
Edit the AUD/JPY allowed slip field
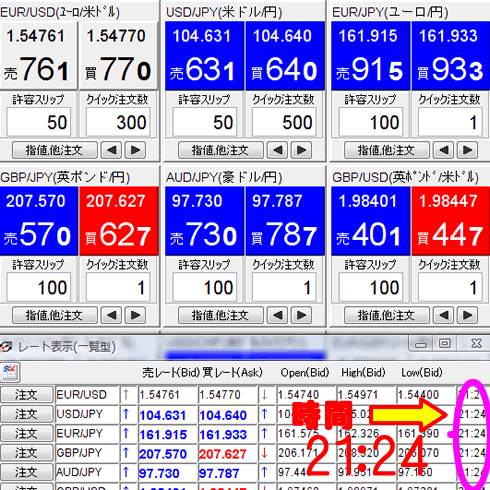[205, 287]
